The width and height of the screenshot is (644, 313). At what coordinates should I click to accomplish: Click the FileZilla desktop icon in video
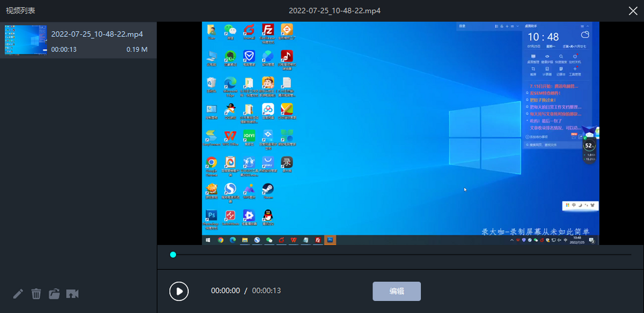tap(268, 29)
